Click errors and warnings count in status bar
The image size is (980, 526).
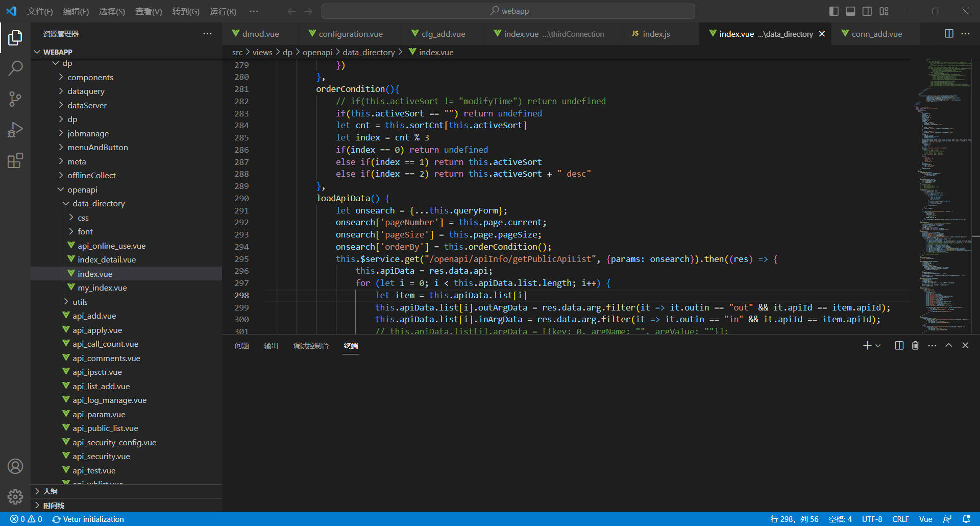coord(26,519)
